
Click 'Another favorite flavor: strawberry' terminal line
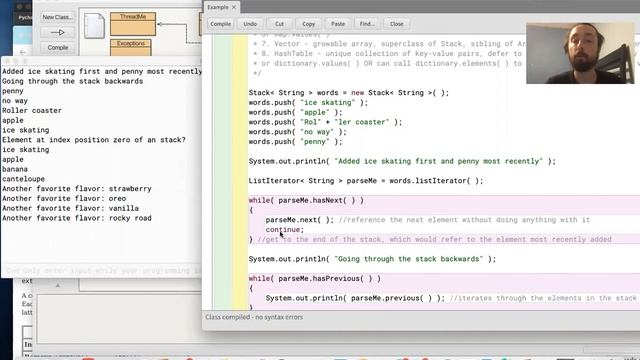pos(77,189)
